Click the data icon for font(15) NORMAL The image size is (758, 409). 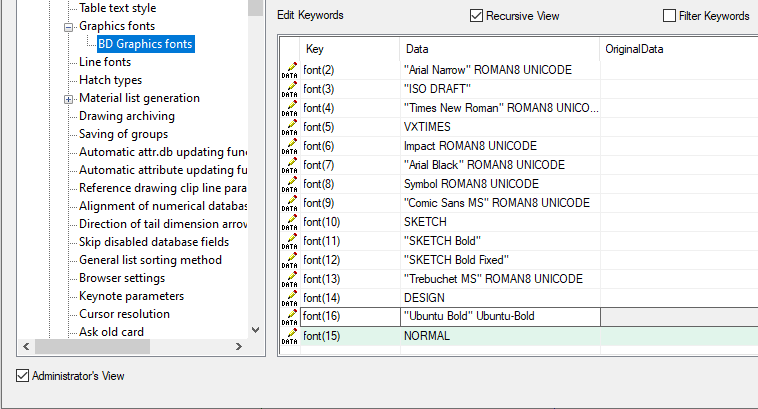[x=289, y=336]
